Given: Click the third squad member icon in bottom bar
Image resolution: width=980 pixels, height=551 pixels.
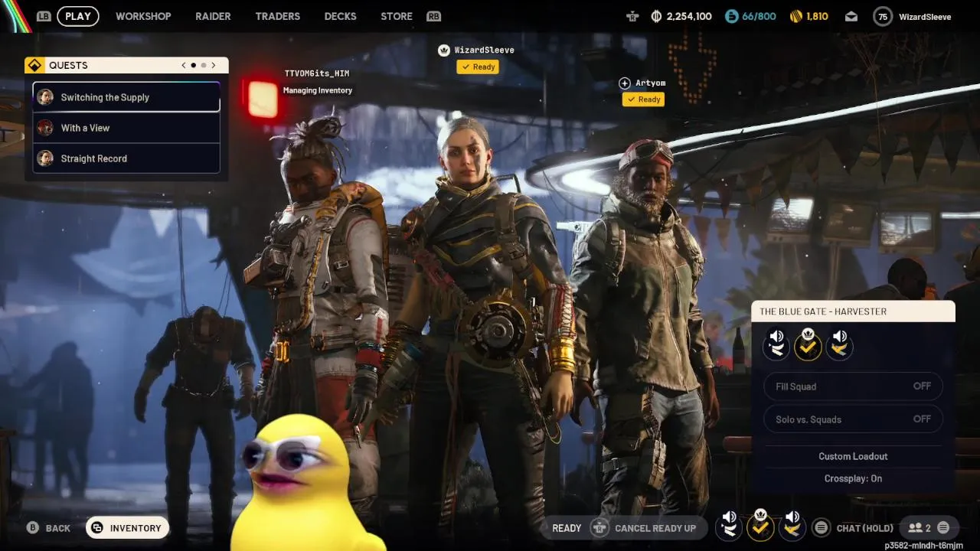Looking at the screenshot, I should coord(792,525).
